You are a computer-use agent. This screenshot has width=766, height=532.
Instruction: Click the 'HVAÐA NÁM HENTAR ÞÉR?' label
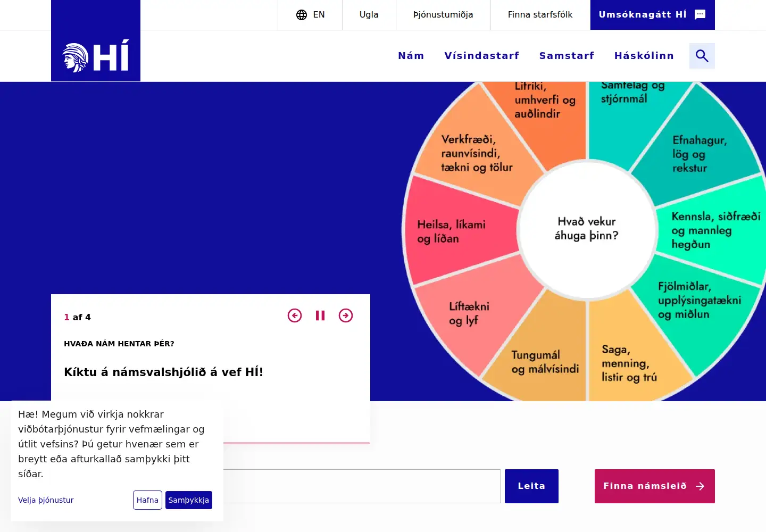click(x=119, y=344)
